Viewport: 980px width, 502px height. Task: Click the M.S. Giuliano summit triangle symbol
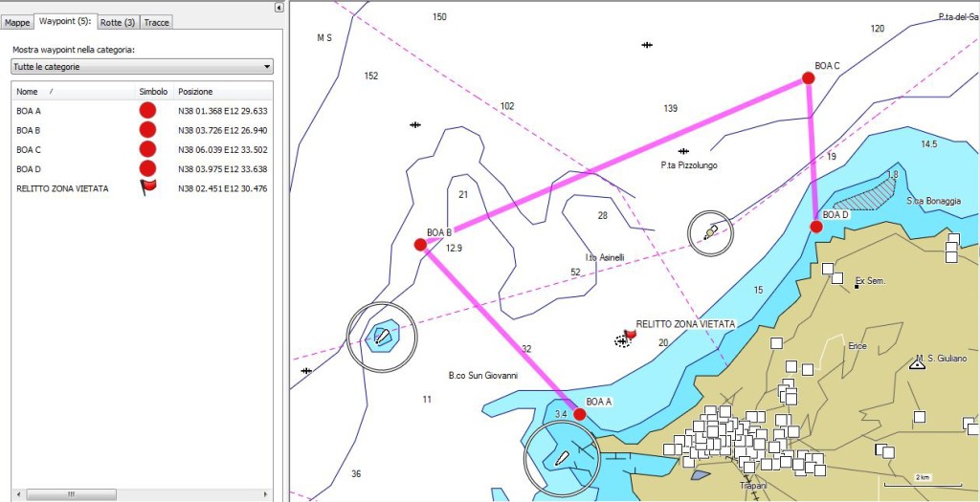coord(918,363)
